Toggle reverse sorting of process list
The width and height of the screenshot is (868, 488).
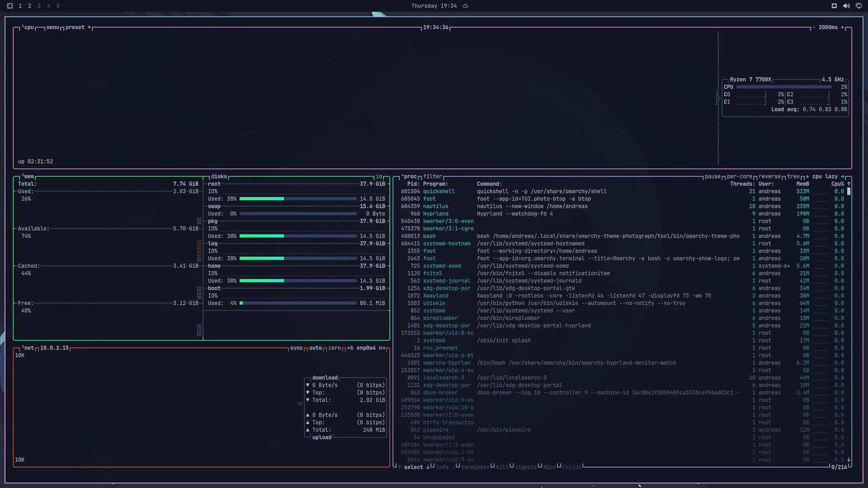(x=769, y=177)
